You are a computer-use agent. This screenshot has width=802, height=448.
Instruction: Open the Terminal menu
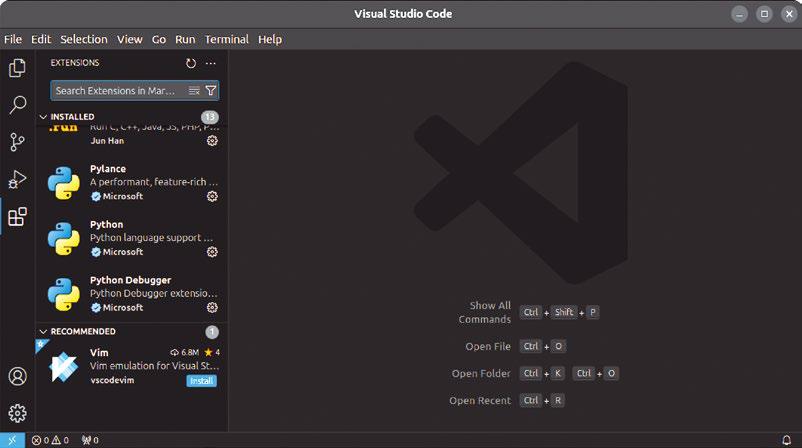(227, 39)
